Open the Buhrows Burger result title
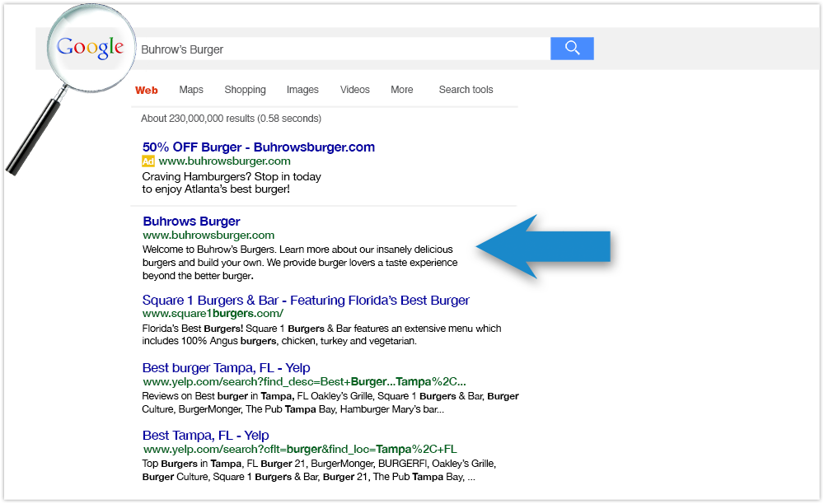Viewport: 824px width, 504px height. point(191,222)
